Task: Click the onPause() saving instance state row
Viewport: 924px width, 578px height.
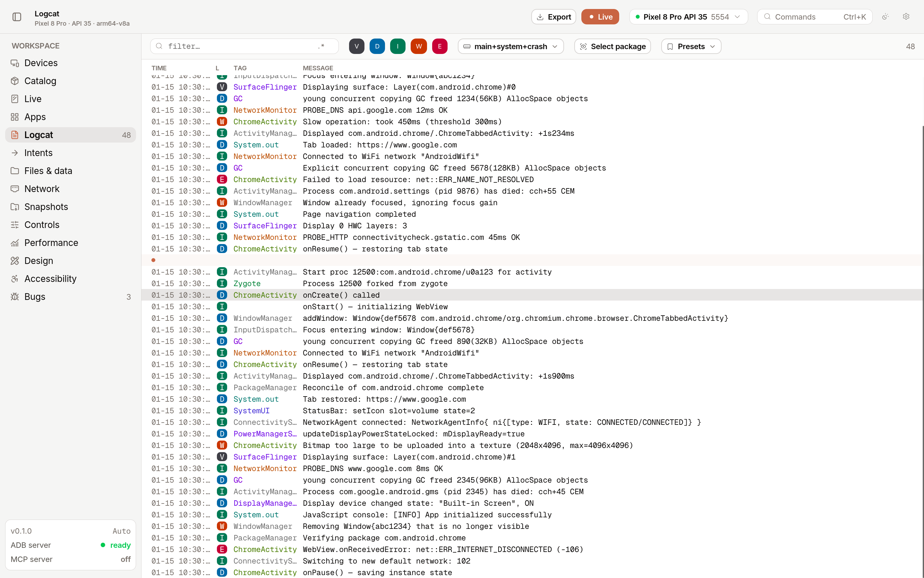Action: [532, 572]
